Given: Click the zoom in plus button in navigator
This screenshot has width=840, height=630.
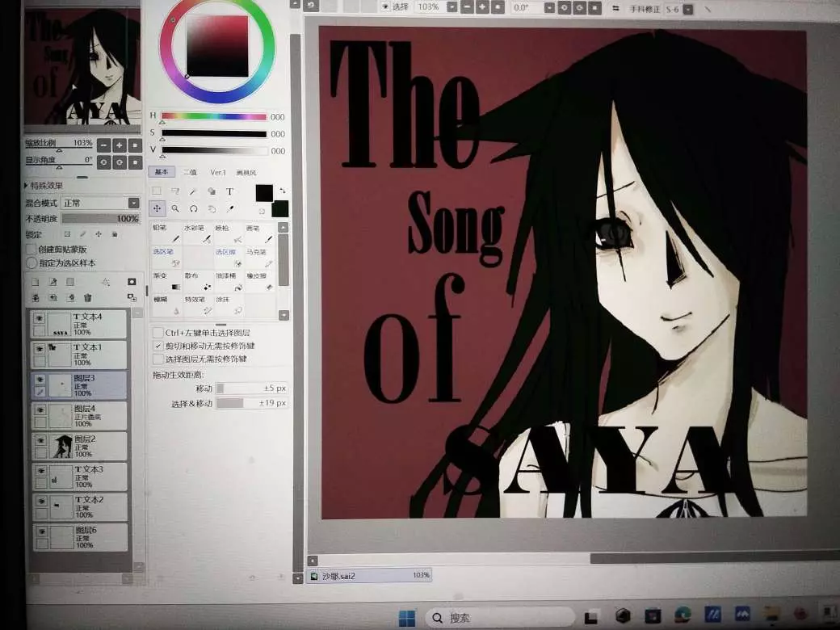Looking at the screenshot, I should coord(120,145).
